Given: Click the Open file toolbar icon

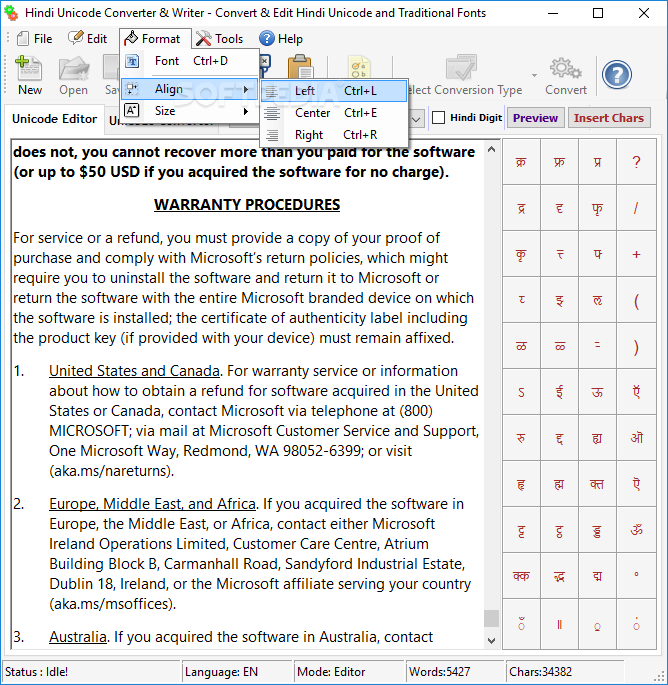Looking at the screenshot, I should point(73,68).
